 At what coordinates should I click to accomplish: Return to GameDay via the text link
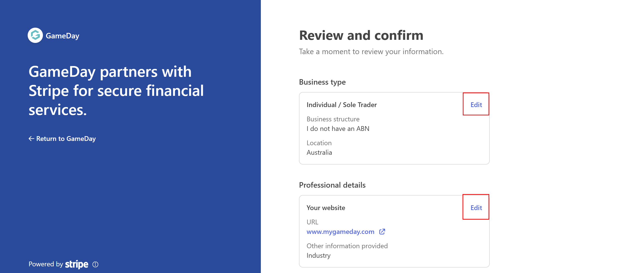pyautogui.click(x=66, y=139)
